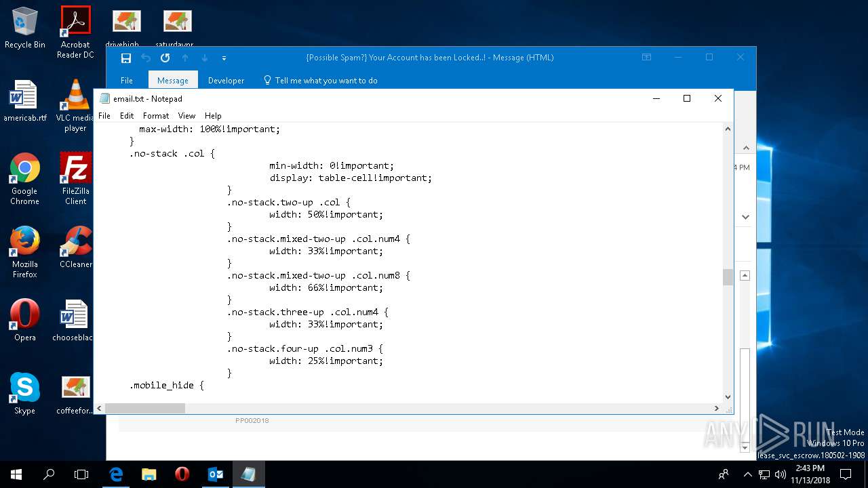Click the Undo arrow in Outlook toolbar
The height and width of the screenshot is (488, 868).
(146, 58)
